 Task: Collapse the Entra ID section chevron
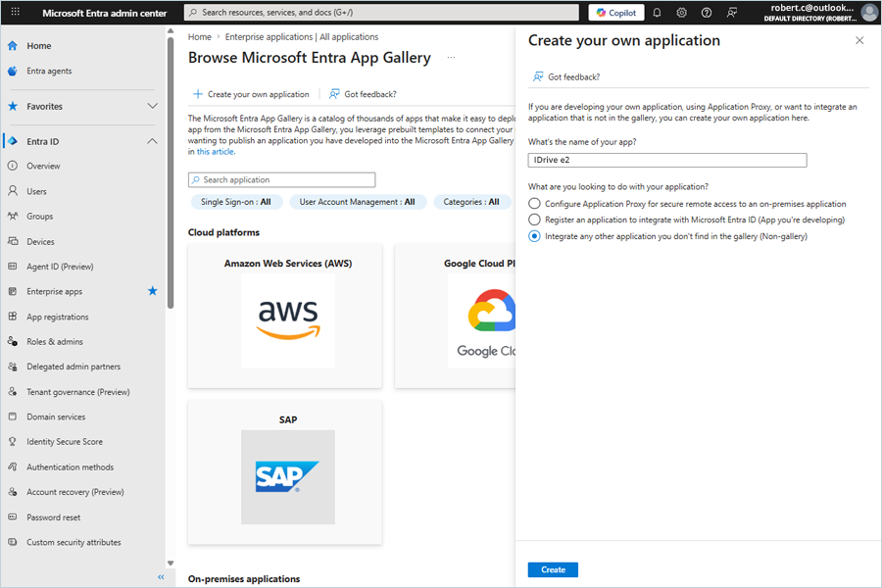(153, 141)
